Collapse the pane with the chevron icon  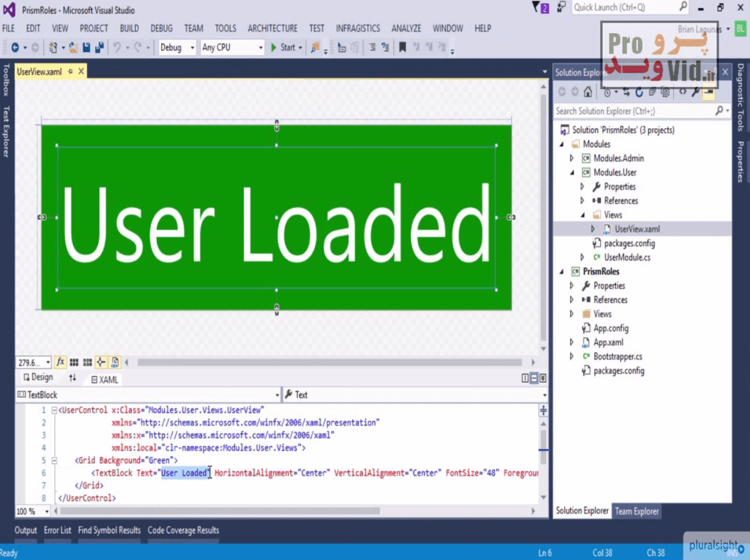tap(543, 378)
